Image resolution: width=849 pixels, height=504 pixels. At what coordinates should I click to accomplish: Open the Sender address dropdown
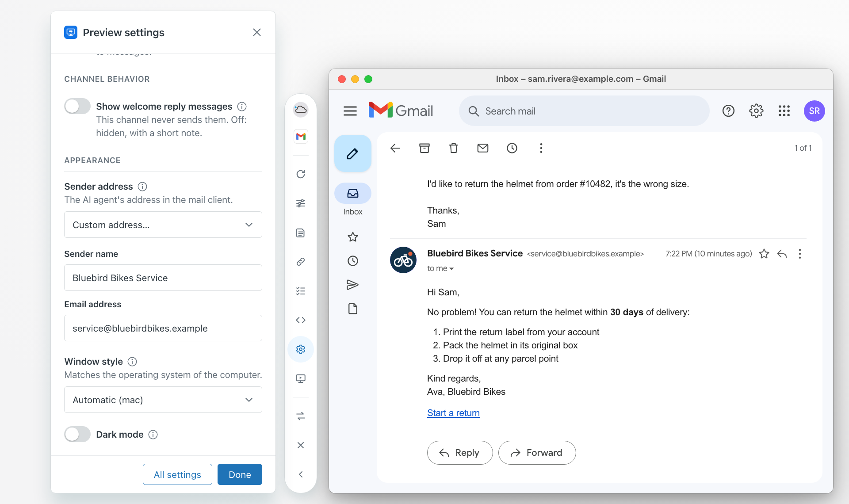[163, 225]
